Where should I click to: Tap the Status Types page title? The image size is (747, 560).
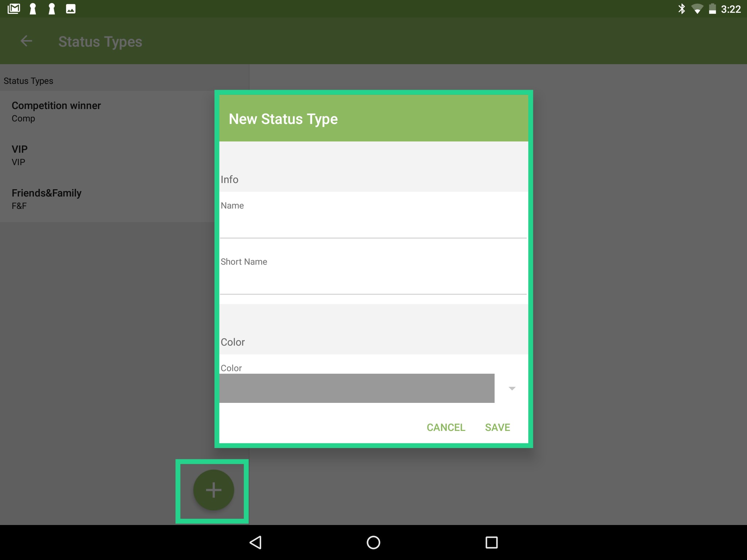click(x=100, y=42)
